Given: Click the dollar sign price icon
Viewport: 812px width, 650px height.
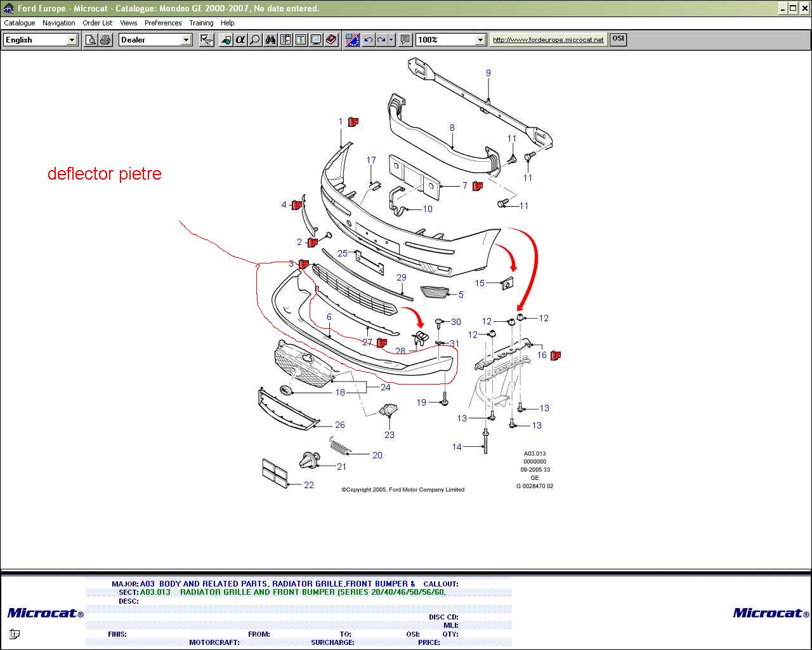Looking at the screenshot, I should point(301,40).
